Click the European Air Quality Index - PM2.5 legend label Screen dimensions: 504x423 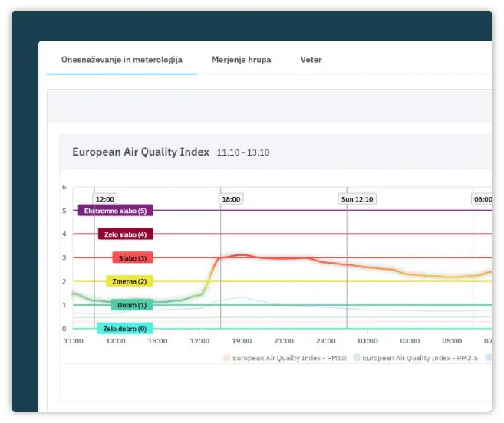coord(421,357)
